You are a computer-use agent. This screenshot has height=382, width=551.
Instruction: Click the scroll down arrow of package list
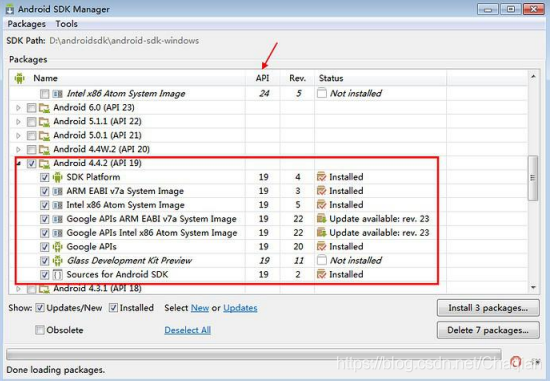click(533, 288)
